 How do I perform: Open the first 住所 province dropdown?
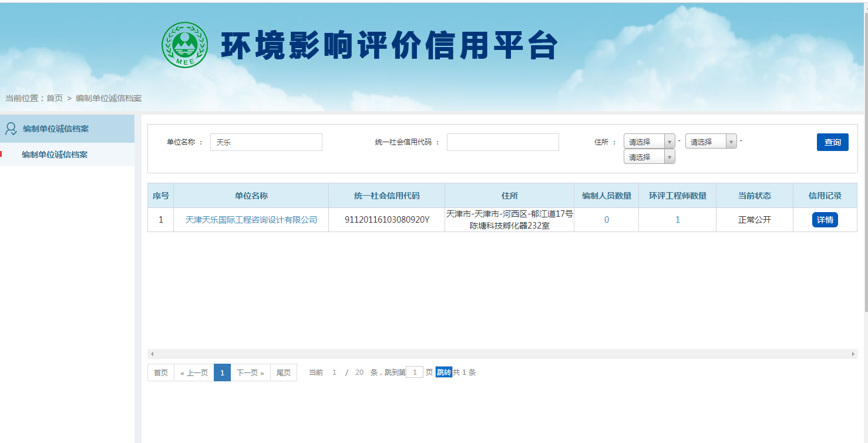coord(649,142)
